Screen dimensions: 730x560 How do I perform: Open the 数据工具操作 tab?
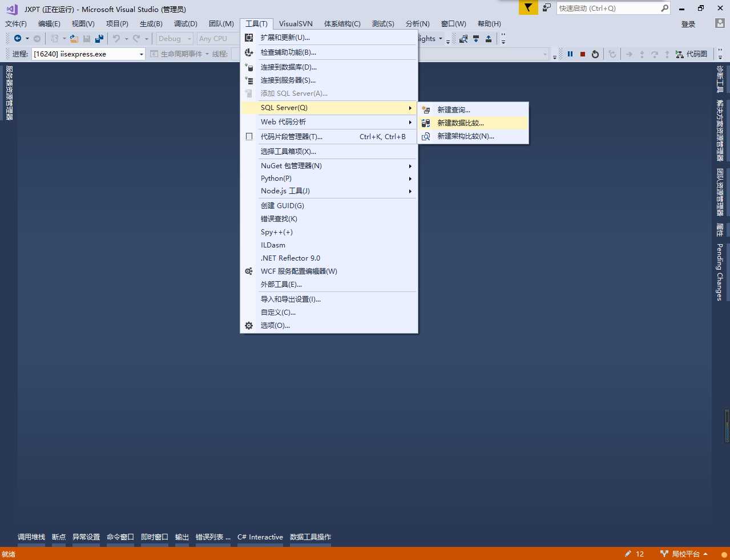(310, 537)
